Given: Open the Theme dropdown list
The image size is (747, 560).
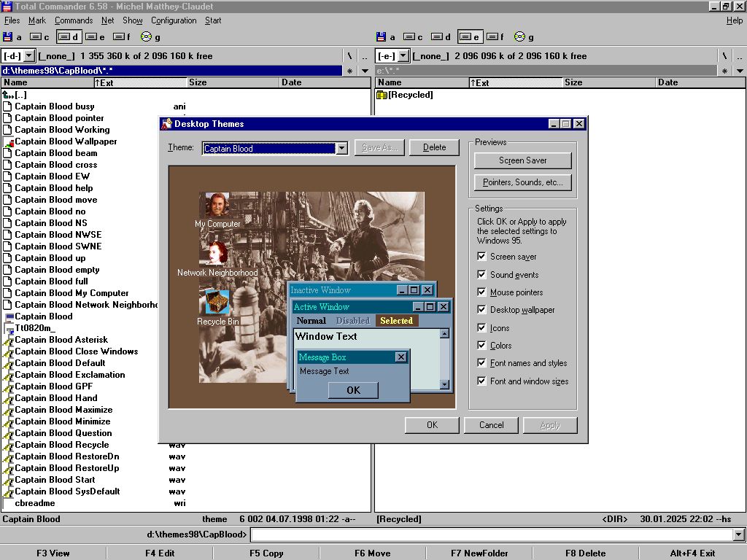Looking at the screenshot, I should (341, 148).
